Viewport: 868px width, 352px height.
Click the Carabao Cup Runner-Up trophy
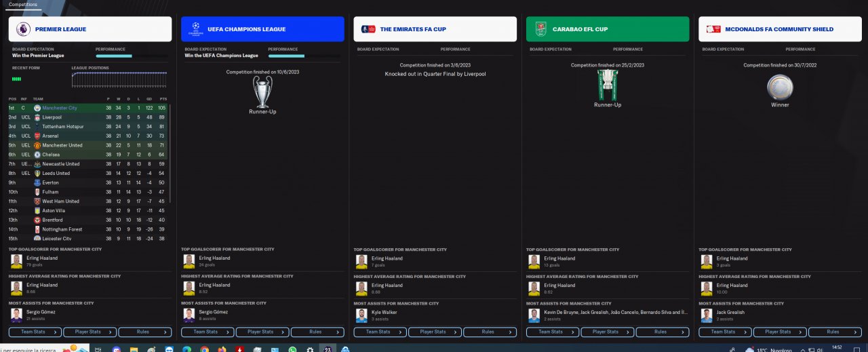tap(608, 85)
